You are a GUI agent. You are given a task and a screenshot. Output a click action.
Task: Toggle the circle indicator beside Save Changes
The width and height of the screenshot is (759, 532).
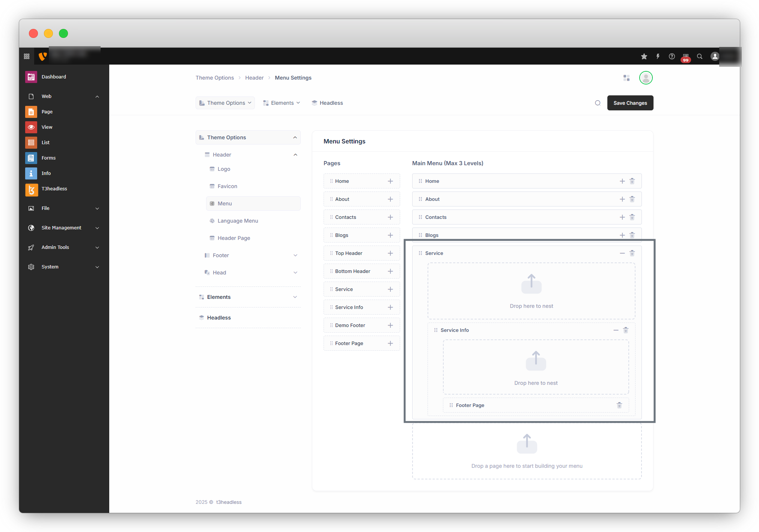click(x=598, y=103)
